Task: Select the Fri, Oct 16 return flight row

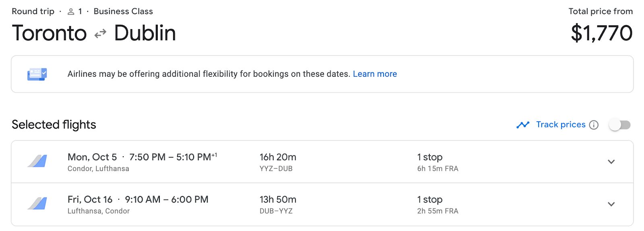Action: [x=322, y=204]
